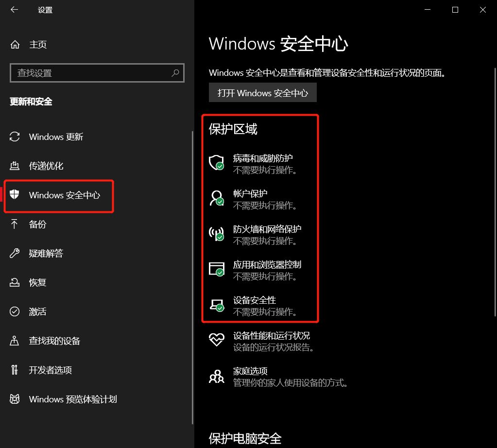Screen dimensions: 497x448
Task: Click the back arrow
Action: [x=14, y=9]
